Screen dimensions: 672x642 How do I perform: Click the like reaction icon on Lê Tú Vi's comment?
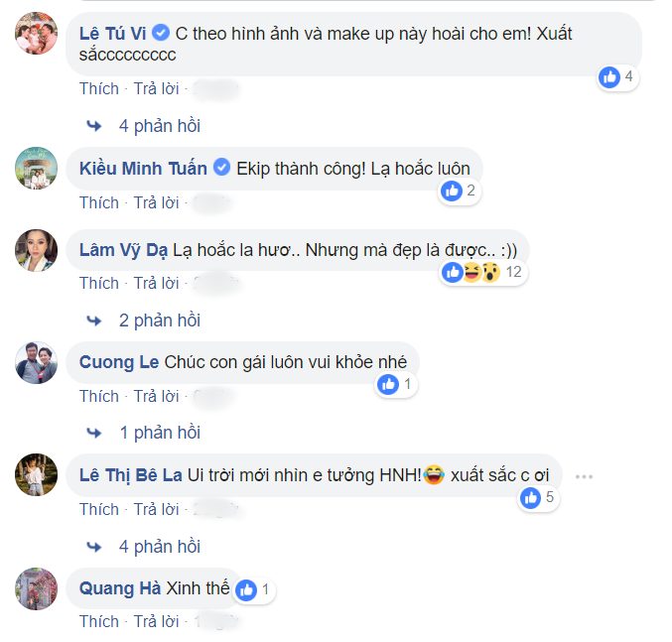tap(609, 77)
